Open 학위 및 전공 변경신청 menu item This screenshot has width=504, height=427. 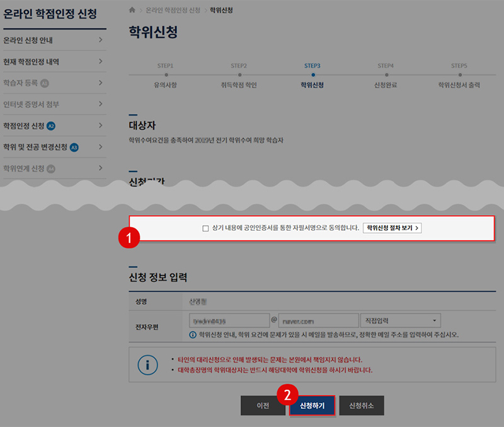pyautogui.click(x=35, y=147)
